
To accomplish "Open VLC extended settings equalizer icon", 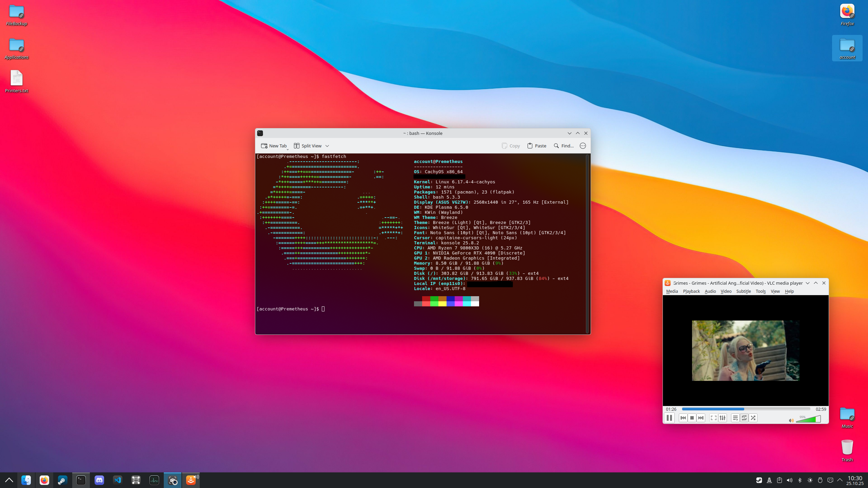I will (x=723, y=418).
